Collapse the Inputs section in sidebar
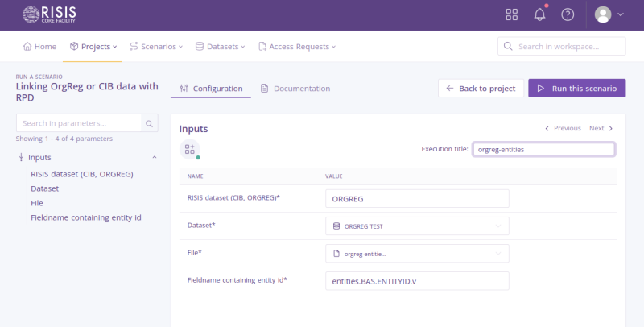The height and width of the screenshot is (327, 644). 154,158
